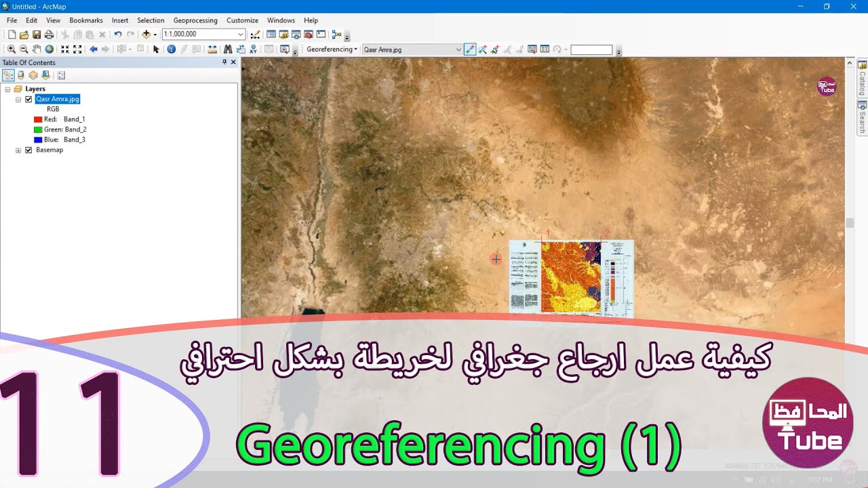This screenshot has width=868, height=488.
Task: Open Table Of Contents Options
Action: (61, 75)
